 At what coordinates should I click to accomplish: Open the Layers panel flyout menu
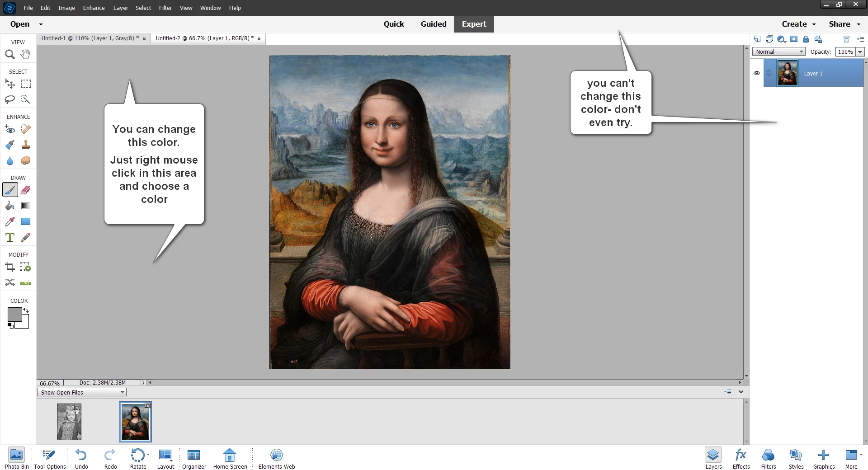pyautogui.click(x=861, y=39)
